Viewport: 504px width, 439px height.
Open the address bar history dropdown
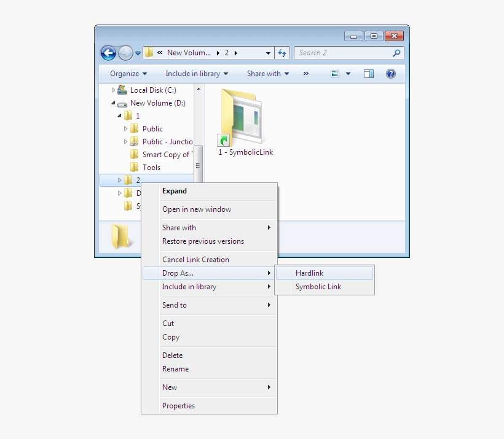coord(267,53)
